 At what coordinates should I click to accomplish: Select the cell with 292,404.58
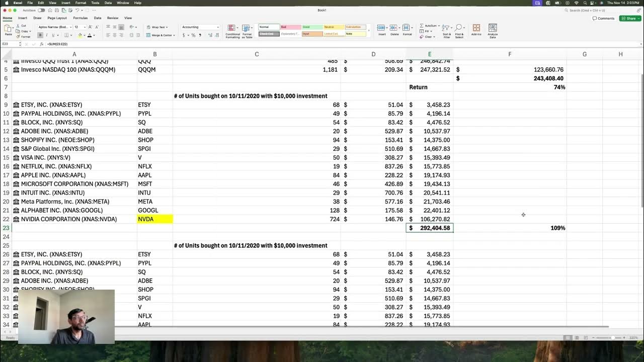click(x=430, y=228)
